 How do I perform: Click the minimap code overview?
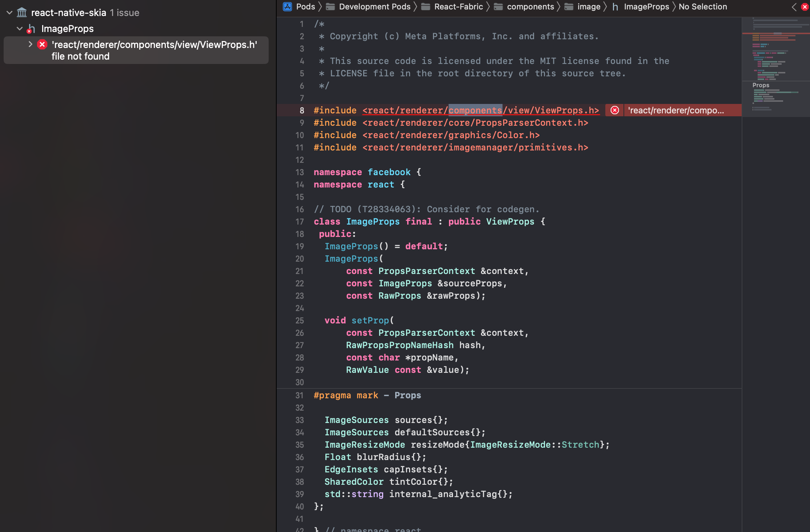click(x=776, y=67)
